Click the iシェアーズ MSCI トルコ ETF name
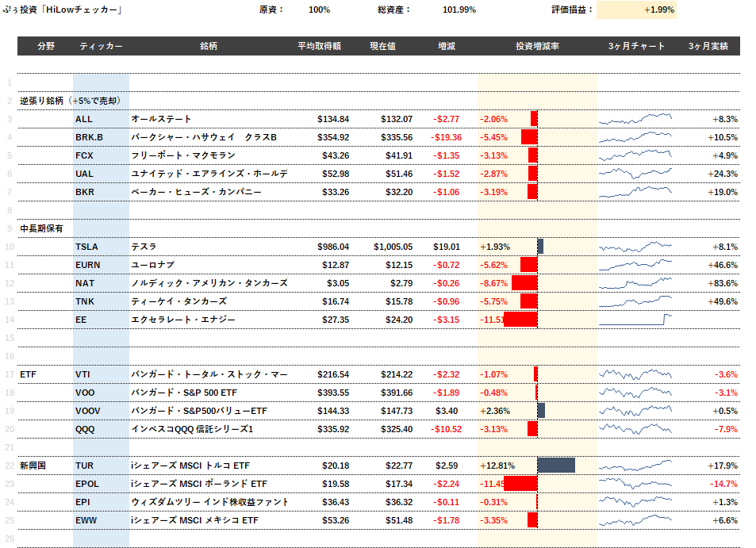The image size is (756, 548). (x=190, y=466)
